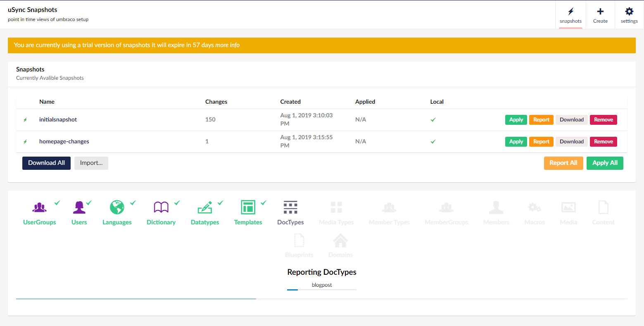The width and height of the screenshot is (644, 326).
Task: Click the Templates icon
Action: click(x=248, y=207)
